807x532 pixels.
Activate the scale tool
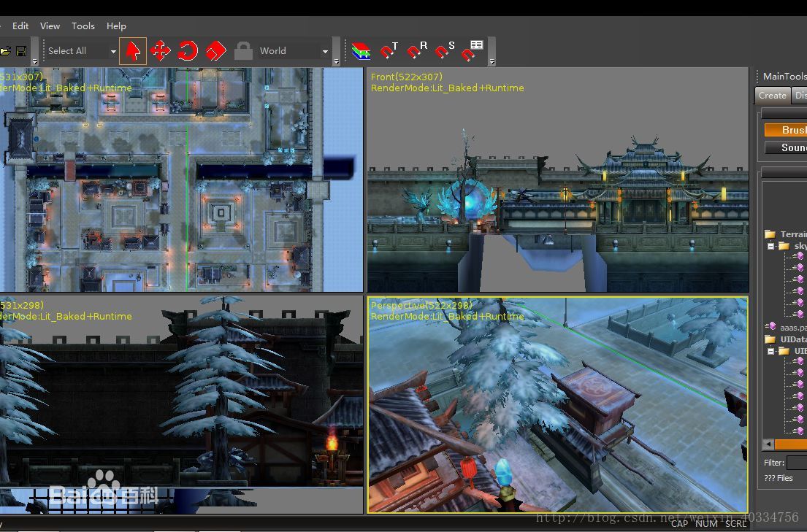point(215,51)
